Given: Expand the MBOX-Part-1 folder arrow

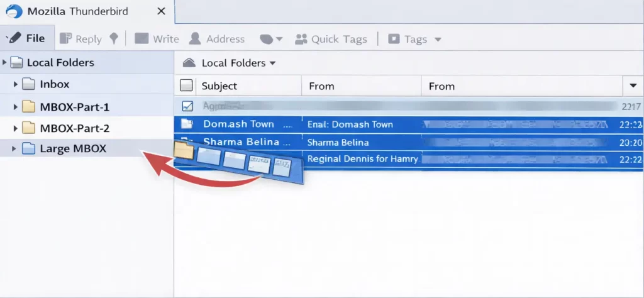Looking at the screenshot, I should point(16,107).
